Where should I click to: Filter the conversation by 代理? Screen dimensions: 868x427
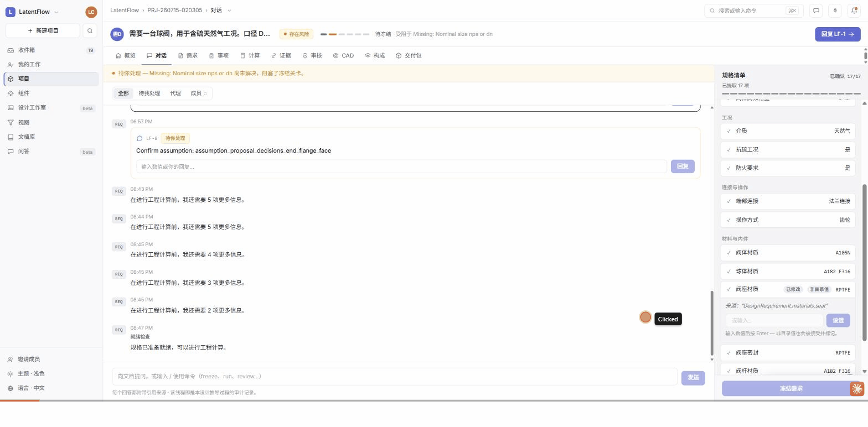click(175, 93)
